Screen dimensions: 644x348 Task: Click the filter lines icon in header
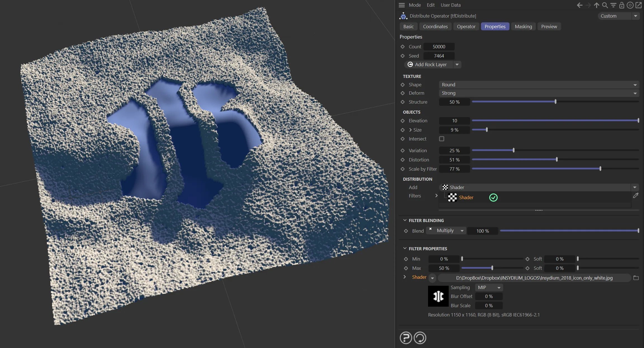click(613, 5)
